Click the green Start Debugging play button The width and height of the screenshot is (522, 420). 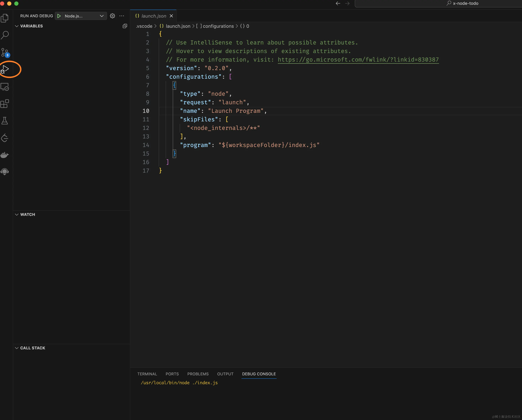click(x=59, y=16)
